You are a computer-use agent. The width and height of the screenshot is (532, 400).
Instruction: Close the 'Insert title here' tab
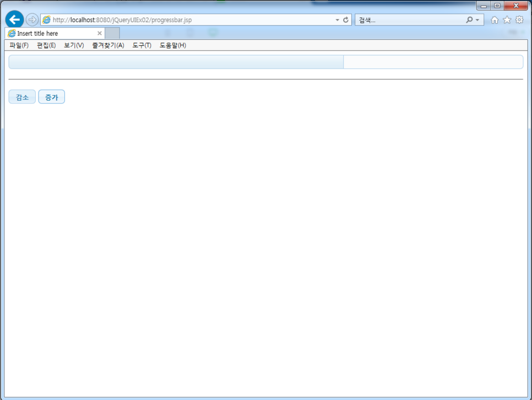[100, 33]
